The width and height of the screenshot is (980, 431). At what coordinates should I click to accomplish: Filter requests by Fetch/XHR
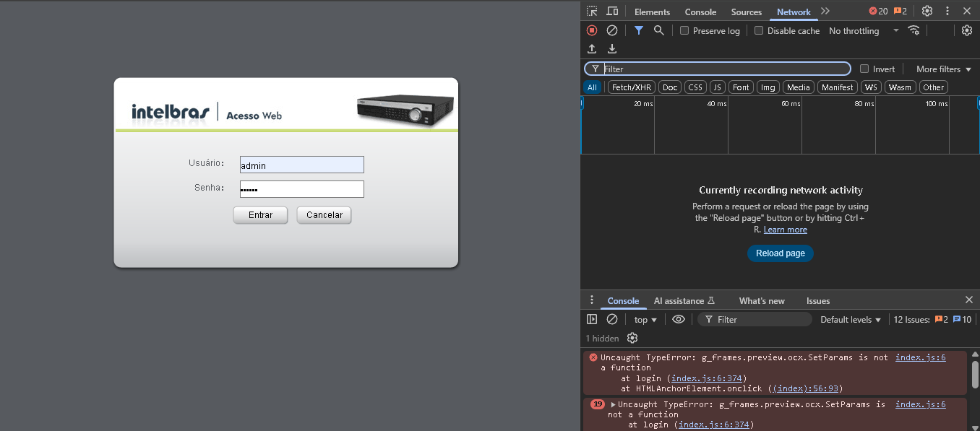[x=632, y=87]
